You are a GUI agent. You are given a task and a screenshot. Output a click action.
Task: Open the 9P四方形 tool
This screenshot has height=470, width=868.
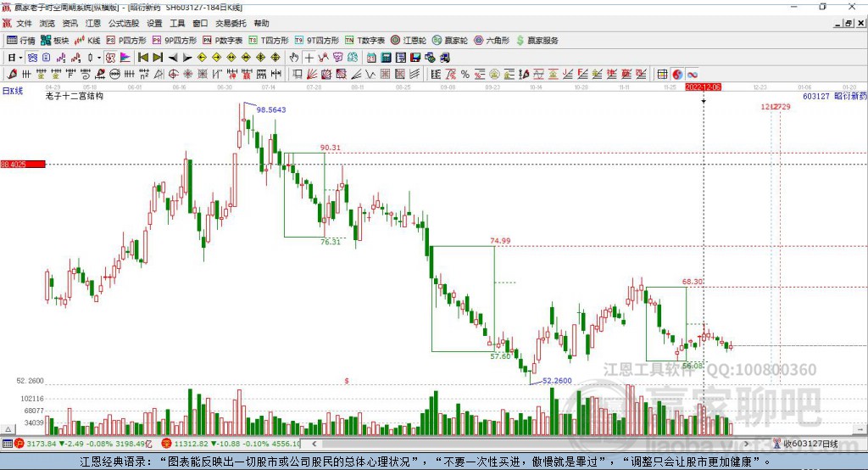pos(175,41)
